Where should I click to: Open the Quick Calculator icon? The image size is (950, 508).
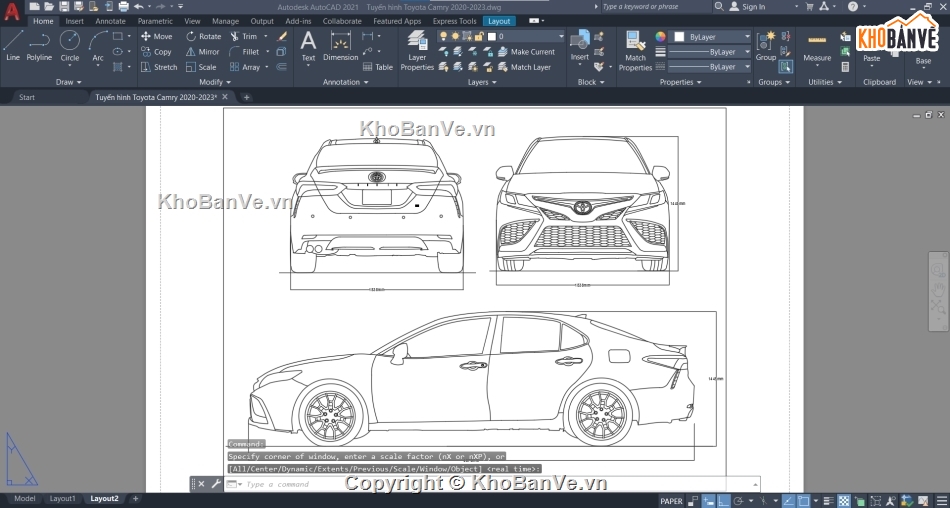tap(846, 67)
